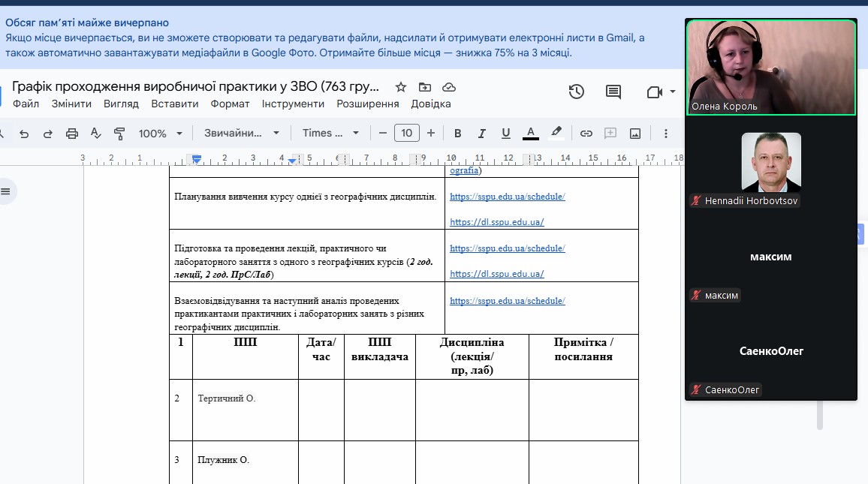Toggle underline formatting

[506, 134]
